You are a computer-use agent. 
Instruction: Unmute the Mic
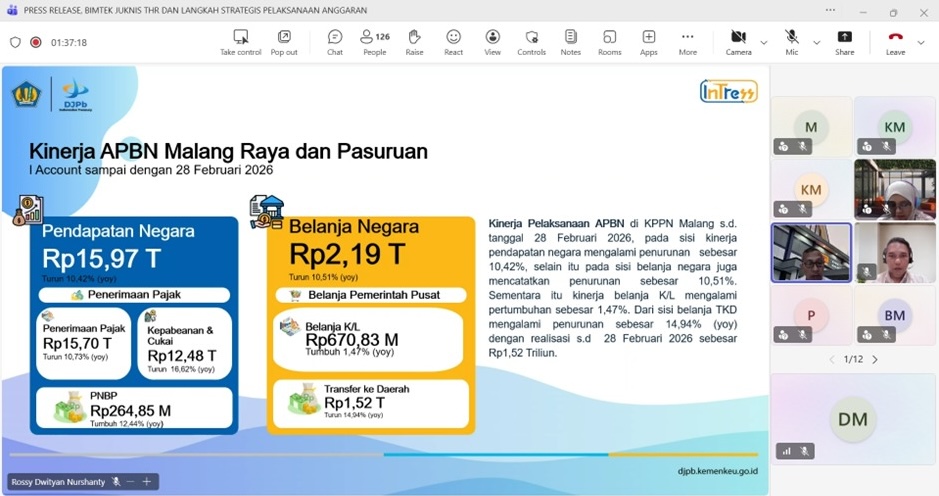(x=792, y=42)
